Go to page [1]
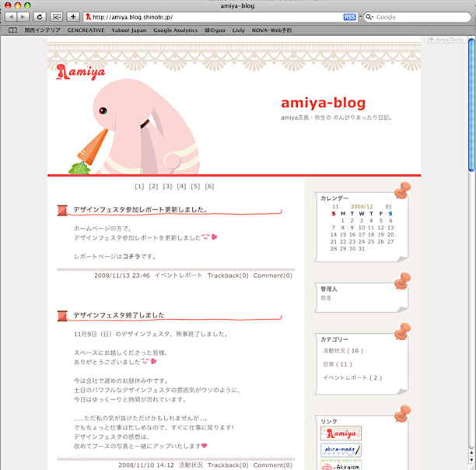Screen dimensions: 476x470 point(139,186)
